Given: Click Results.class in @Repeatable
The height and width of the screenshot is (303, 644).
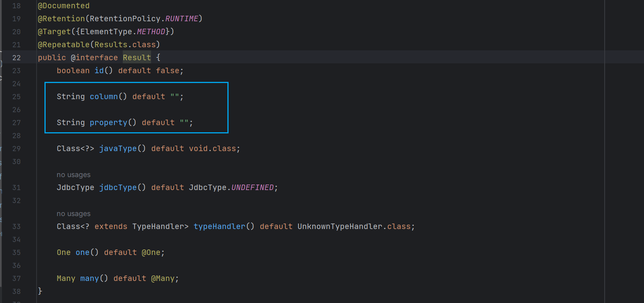Looking at the screenshot, I should [x=125, y=44].
